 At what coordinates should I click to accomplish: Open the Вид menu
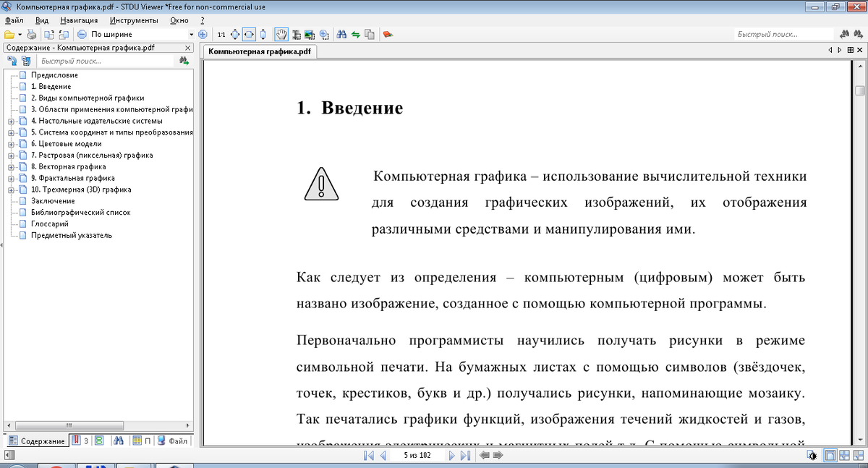(42, 21)
